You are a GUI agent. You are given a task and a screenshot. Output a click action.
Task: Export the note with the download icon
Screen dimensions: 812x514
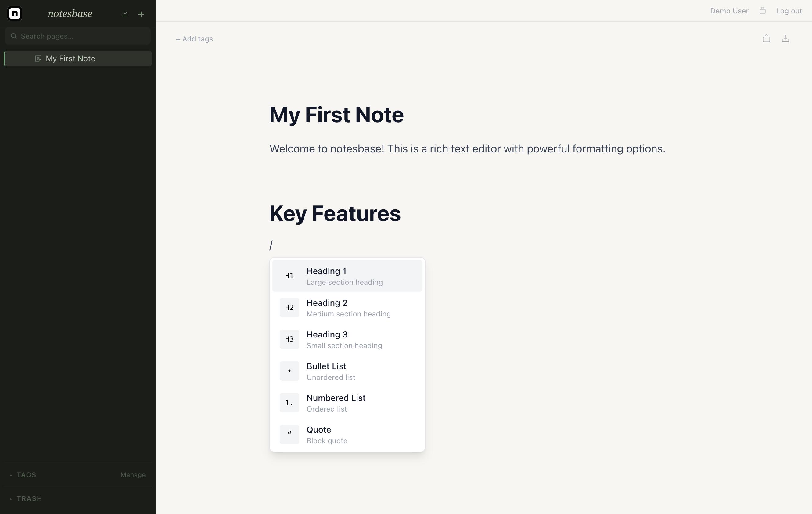pyautogui.click(x=785, y=38)
